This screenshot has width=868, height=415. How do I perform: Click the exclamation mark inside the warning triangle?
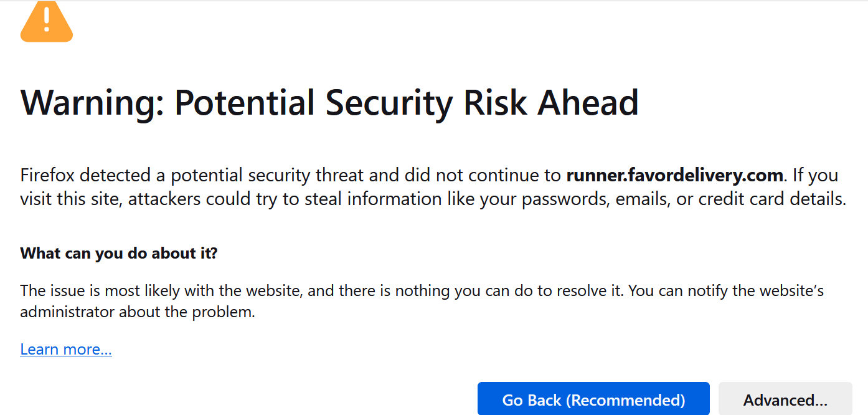tap(47, 20)
